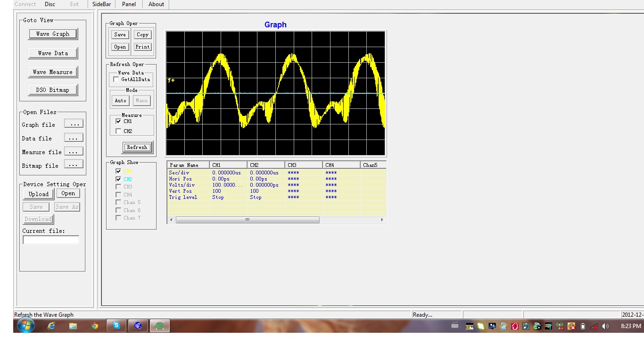Viewport: 644px width, 362px height.
Task: Click the battery icon in system tray
Action: [582, 325]
